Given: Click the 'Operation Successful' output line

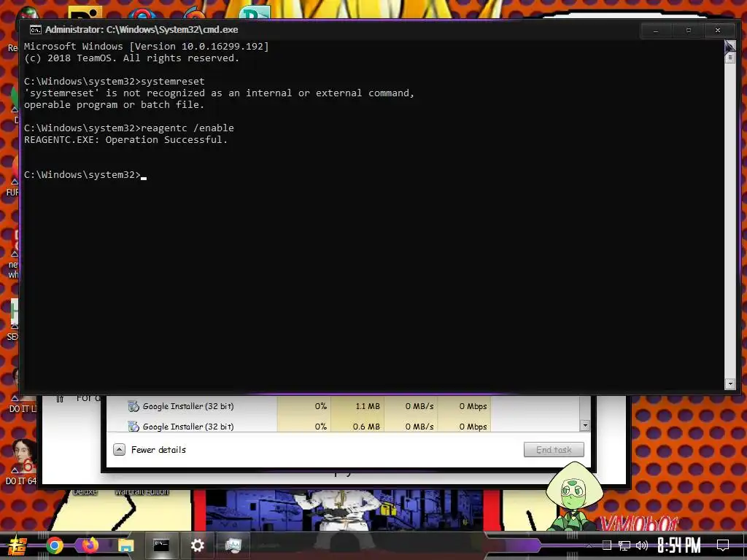Looking at the screenshot, I should pos(125,139).
